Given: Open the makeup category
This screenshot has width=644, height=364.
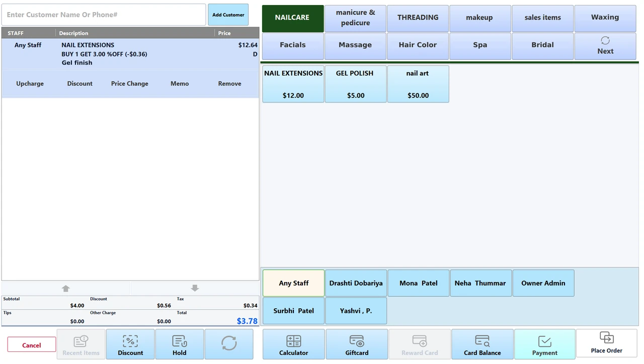Looking at the screenshot, I should click(x=480, y=18).
